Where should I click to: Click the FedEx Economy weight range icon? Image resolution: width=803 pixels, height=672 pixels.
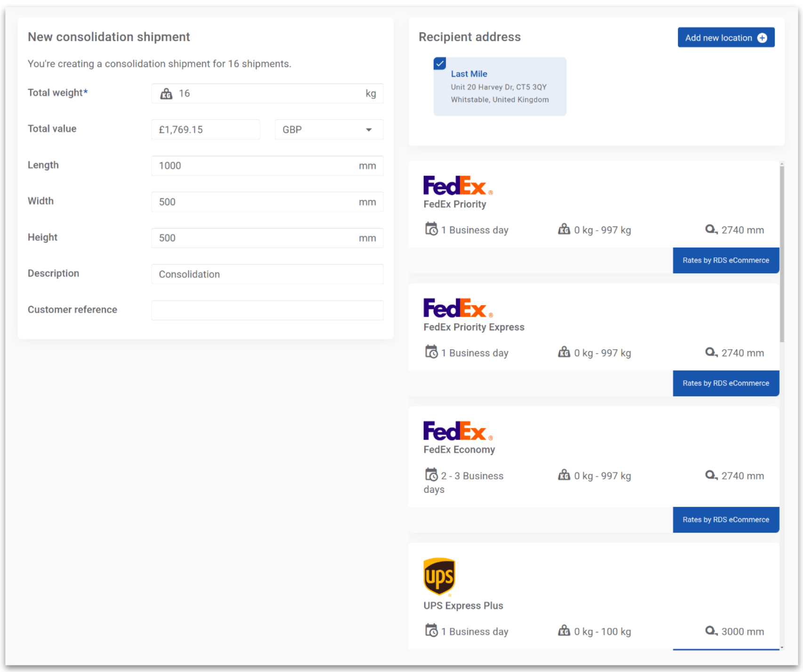pos(564,475)
